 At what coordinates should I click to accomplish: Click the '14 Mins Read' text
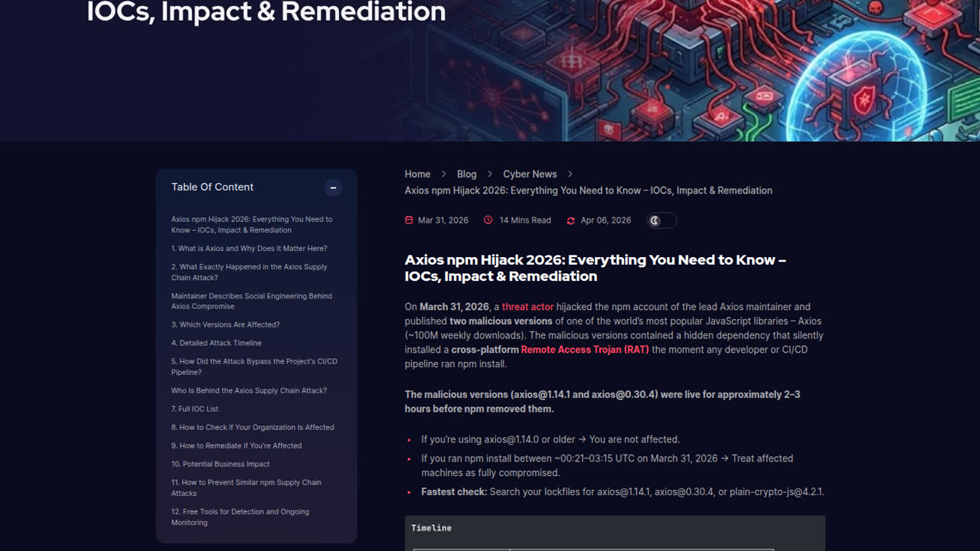(525, 220)
